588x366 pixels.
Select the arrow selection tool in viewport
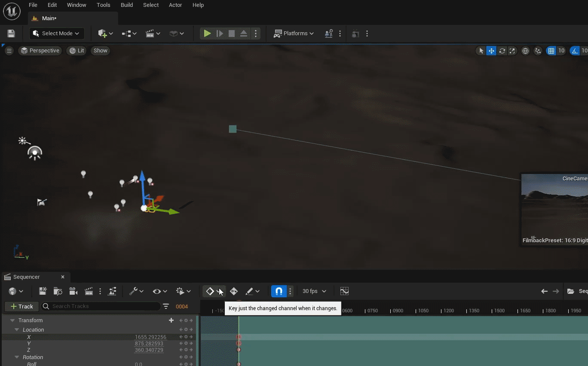pyautogui.click(x=481, y=51)
